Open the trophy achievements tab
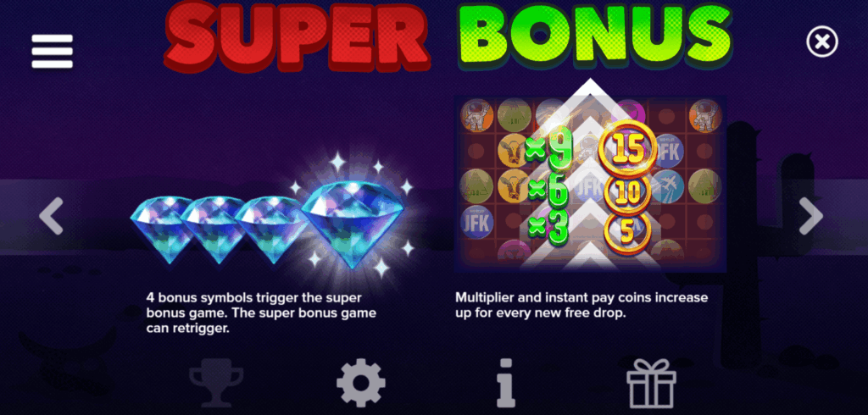 pos(216,382)
